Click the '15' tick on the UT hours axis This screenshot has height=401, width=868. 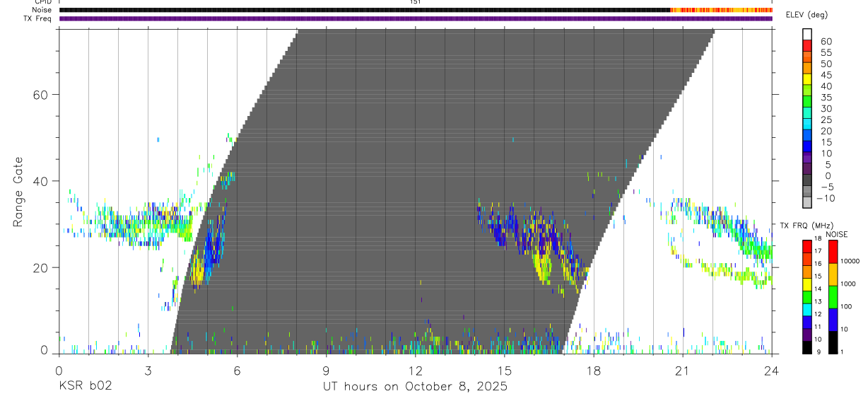(x=505, y=371)
